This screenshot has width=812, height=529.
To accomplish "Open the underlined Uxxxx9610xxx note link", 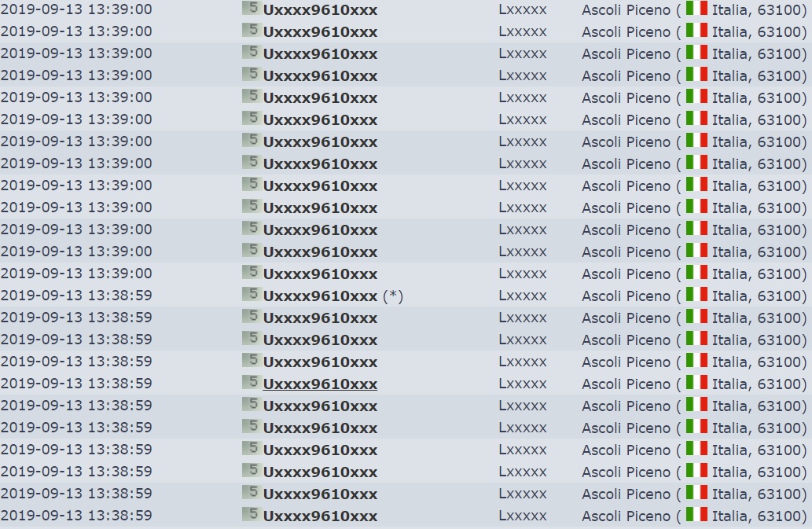I will [320, 384].
